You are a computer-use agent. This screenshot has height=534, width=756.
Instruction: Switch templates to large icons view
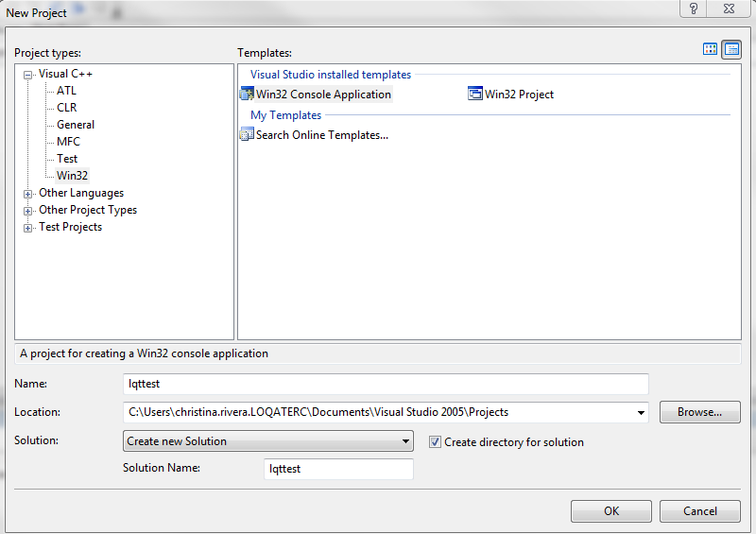click(x=710, y=49)
